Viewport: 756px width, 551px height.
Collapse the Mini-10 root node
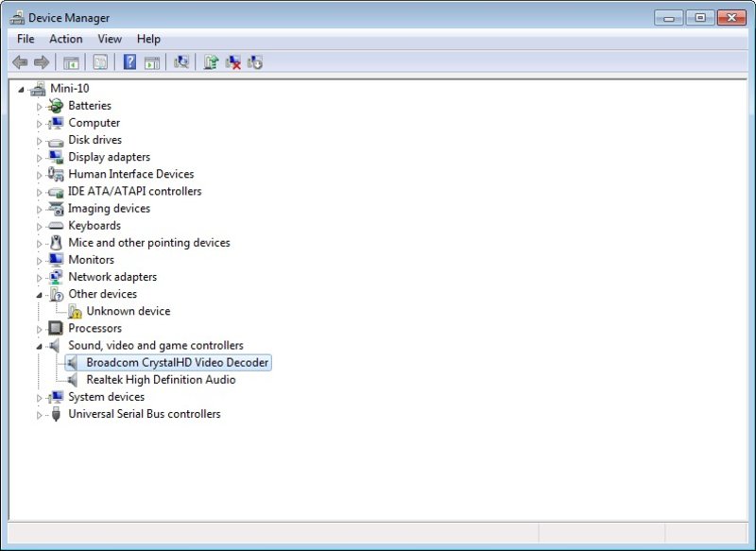[21, 89]
